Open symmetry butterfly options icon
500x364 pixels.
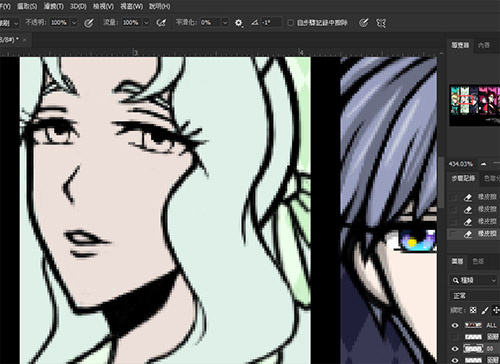click(381, 23)
